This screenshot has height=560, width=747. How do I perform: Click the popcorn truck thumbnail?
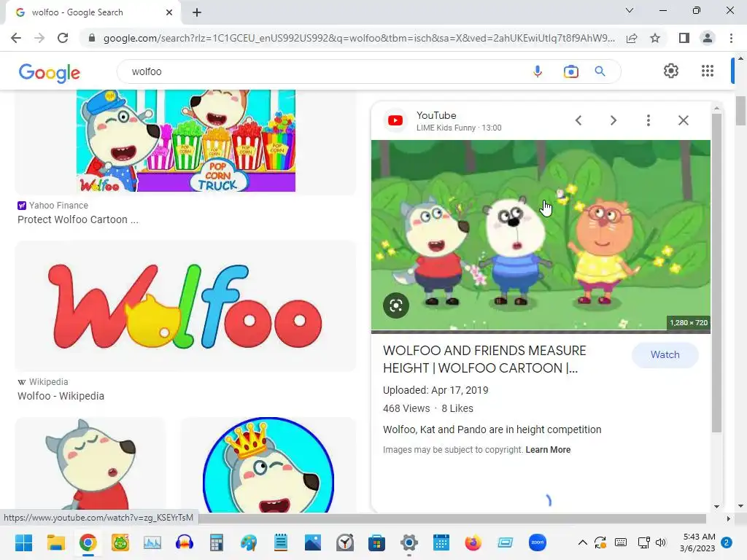point(185,141)
